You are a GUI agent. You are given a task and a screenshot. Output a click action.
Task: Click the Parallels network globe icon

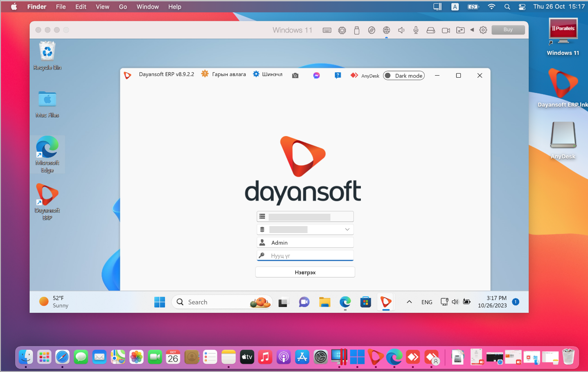tap(386, 30)
